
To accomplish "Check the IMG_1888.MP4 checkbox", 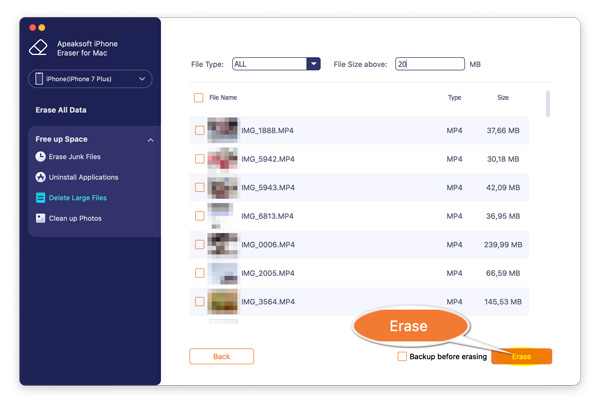I will 200,130.
